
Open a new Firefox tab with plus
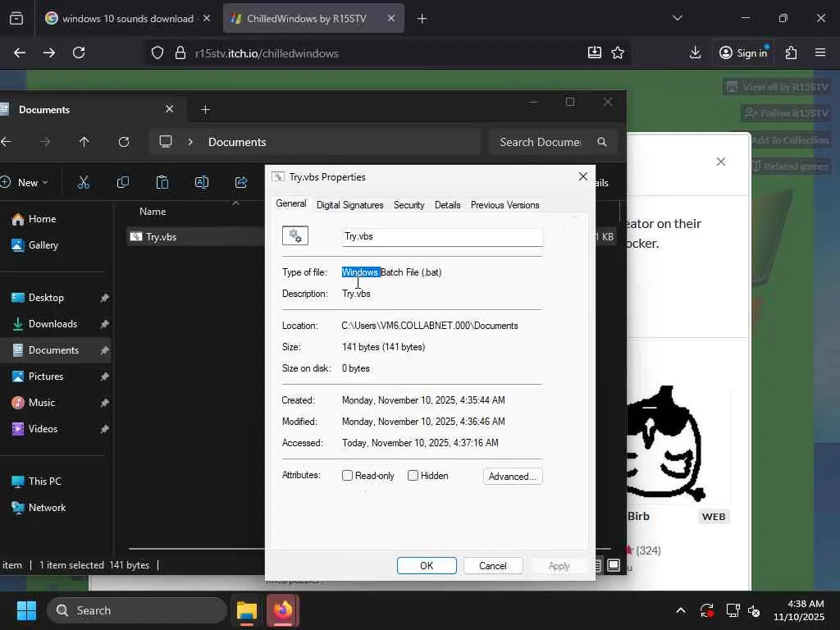[422, 19]
